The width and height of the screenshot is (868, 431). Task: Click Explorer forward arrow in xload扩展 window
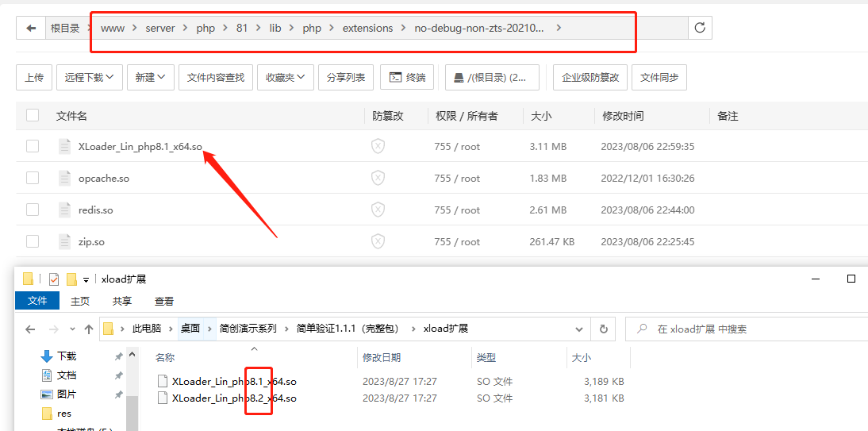(x=54, y=329)
